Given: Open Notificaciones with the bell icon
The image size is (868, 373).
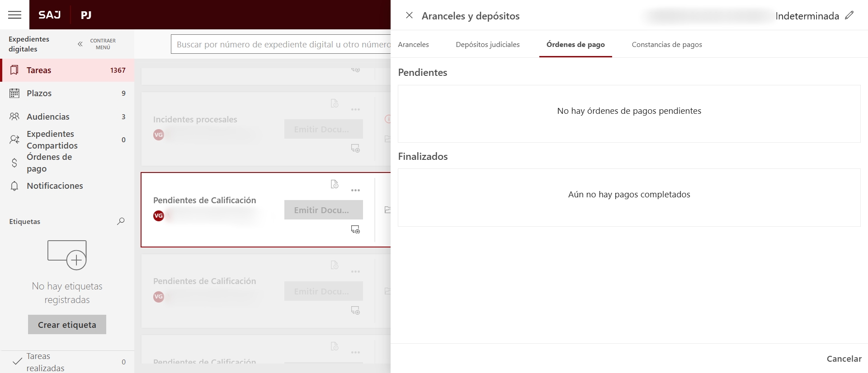Looking at the screenshot, I should coord(14,186).
